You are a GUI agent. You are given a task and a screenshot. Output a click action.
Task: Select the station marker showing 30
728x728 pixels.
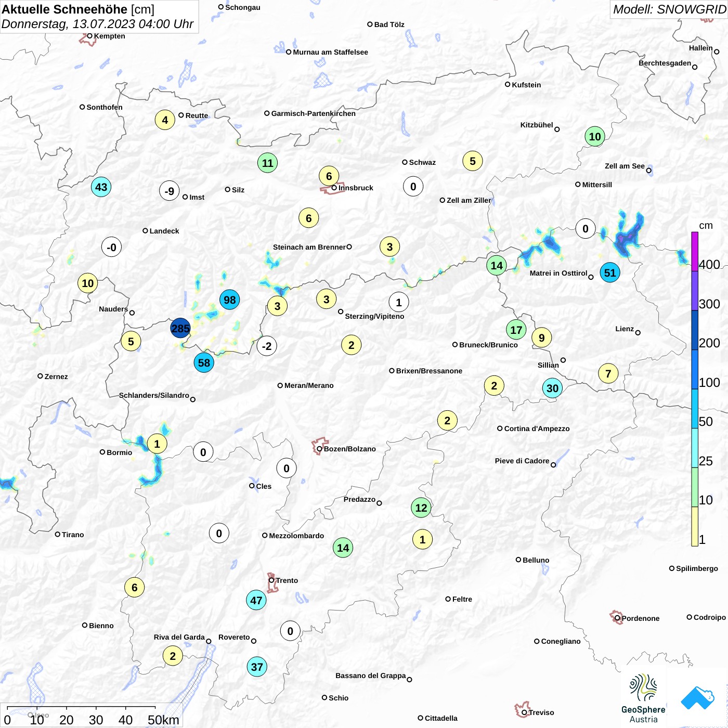point(552,388)
